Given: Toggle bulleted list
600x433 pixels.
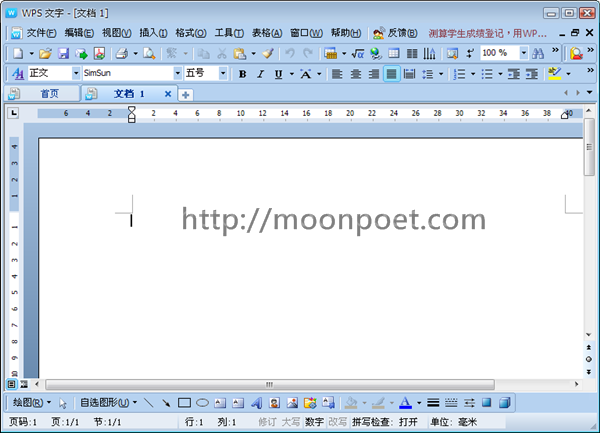Looking at the screenshot, I should (x=486, y=74).
